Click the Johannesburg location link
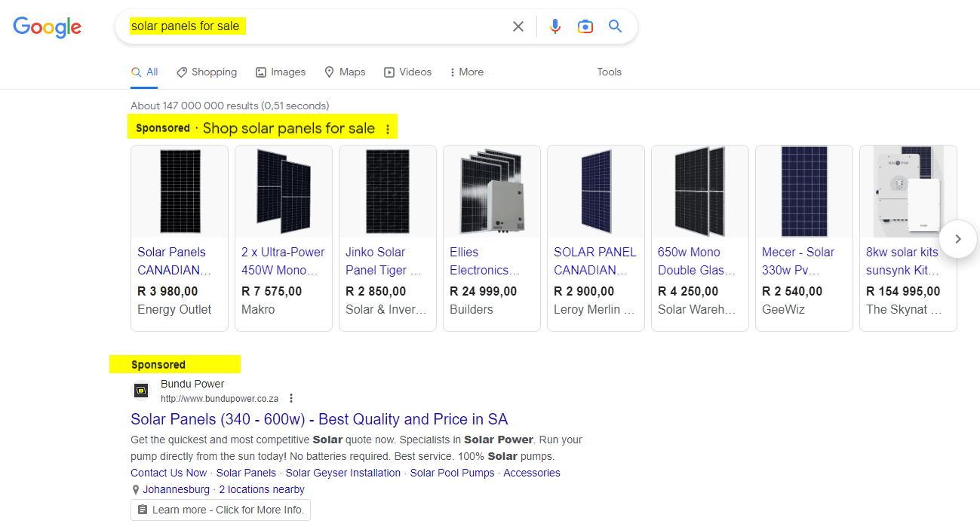The height and width of the screenshot is (527, 980). pyautogui.click(x=177, y=489)
